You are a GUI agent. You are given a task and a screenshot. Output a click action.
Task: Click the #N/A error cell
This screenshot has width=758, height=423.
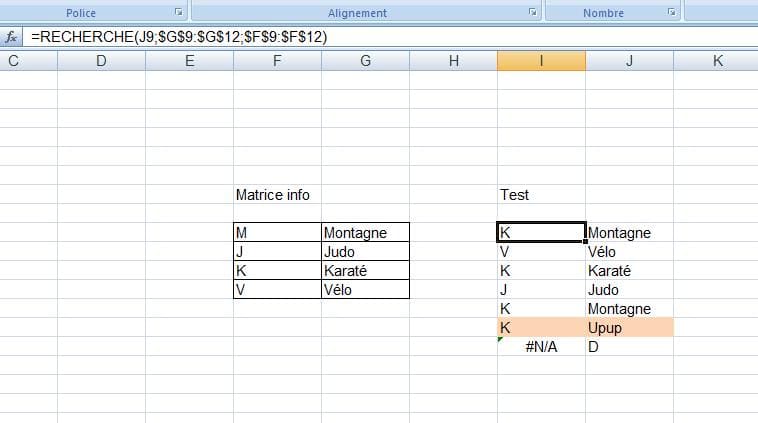coord(541,347)
